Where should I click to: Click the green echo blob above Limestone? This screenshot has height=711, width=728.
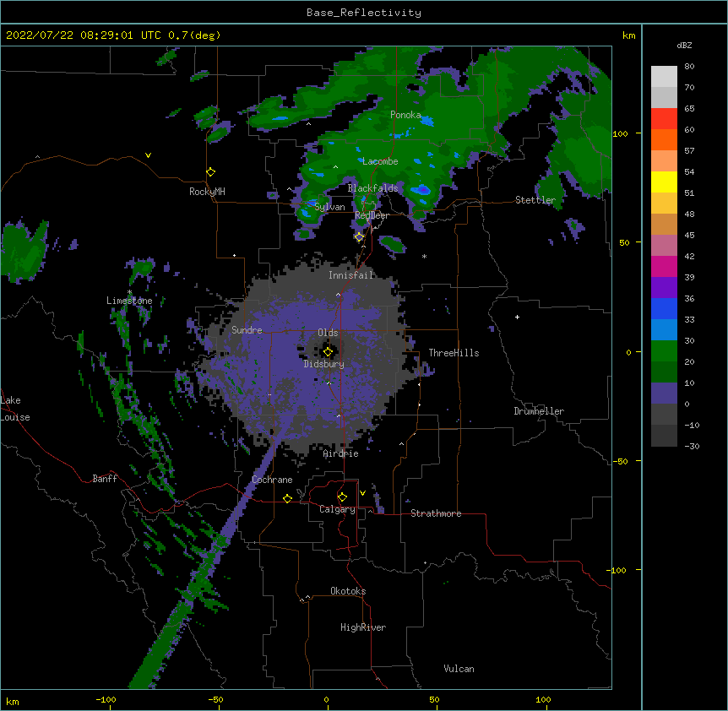141,269
